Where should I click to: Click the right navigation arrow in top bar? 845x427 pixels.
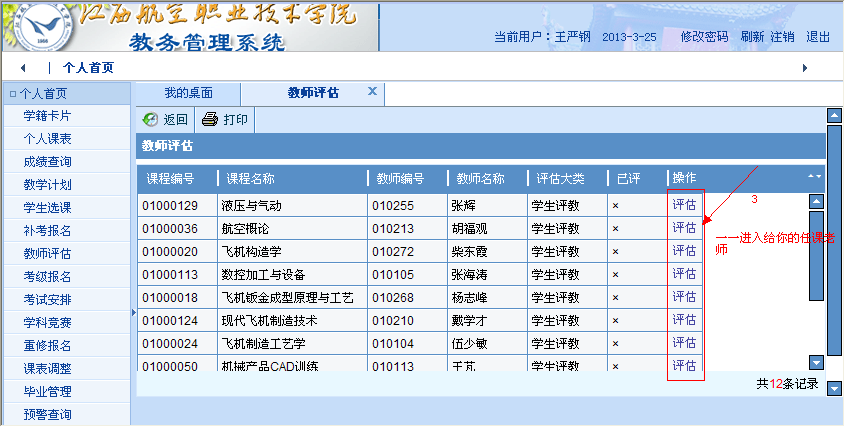tap(805, 68)
